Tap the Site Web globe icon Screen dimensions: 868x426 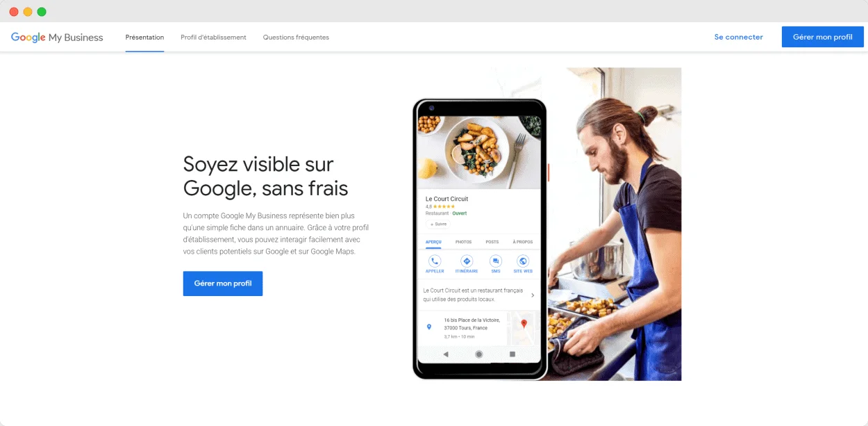(523, 261)
